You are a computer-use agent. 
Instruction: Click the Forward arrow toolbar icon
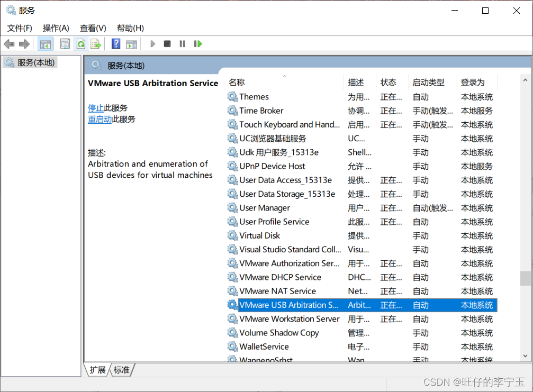24,44
